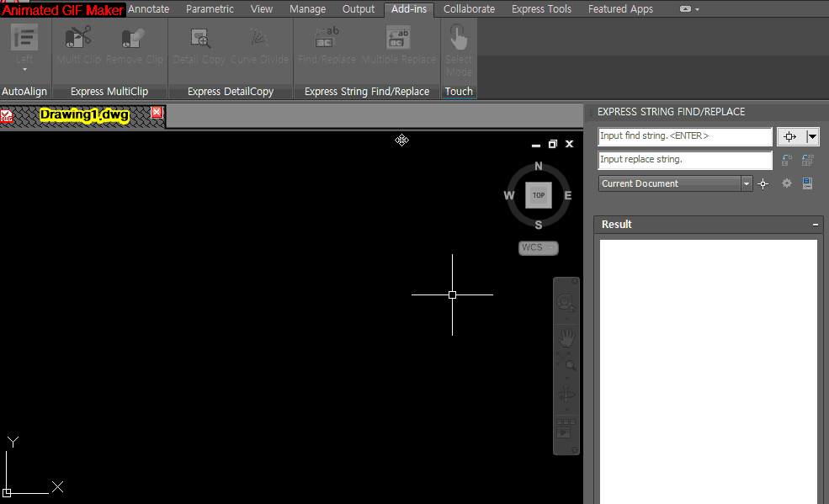This screenshot has width=829, height=504.
Task: Open the Current Document scope dropdown
Action: 676,184
